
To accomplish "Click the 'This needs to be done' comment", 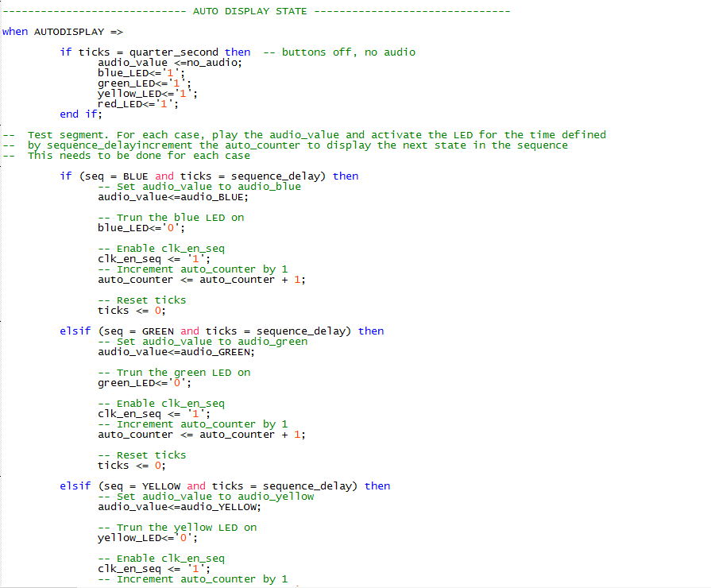I will [138, 156].
